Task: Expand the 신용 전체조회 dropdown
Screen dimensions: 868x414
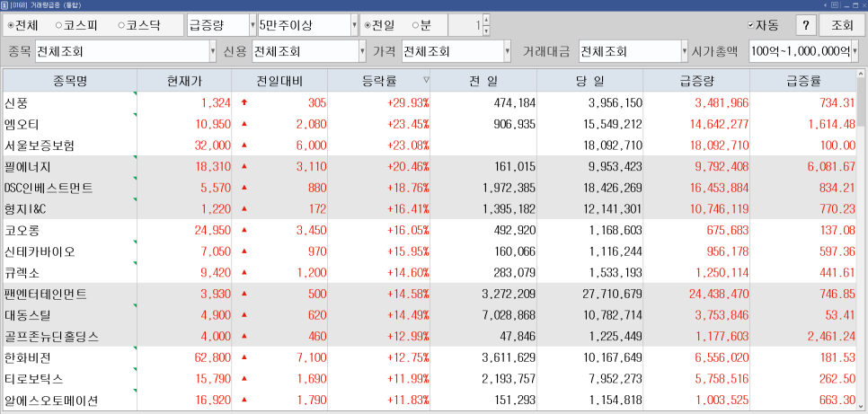Action: tap(309, 51)
